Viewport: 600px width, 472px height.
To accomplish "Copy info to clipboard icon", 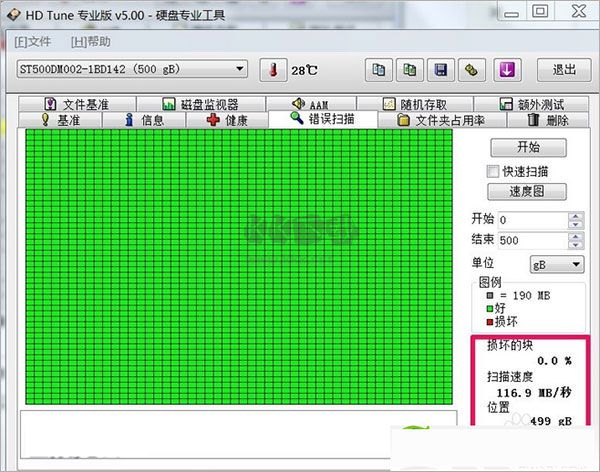I will 379,70.
